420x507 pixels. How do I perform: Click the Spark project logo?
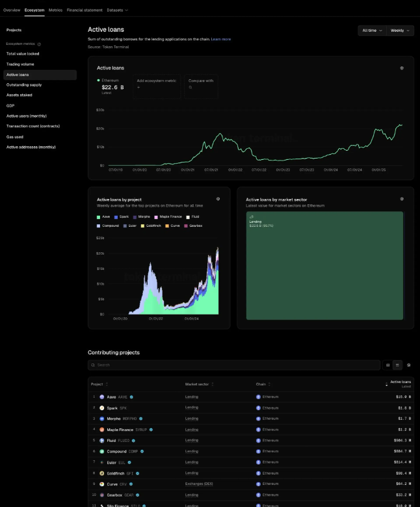(102, 408)
